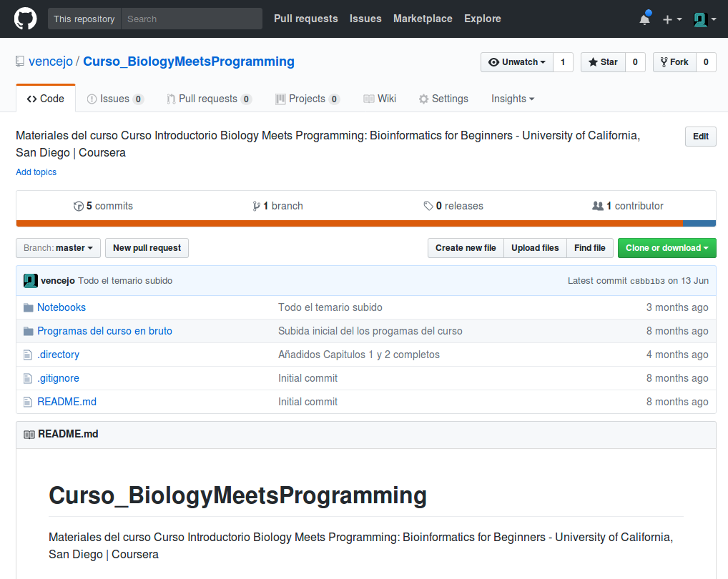Switch to the Code tab
The width and height of the screenshot is (728, 579).
point(46,99)
